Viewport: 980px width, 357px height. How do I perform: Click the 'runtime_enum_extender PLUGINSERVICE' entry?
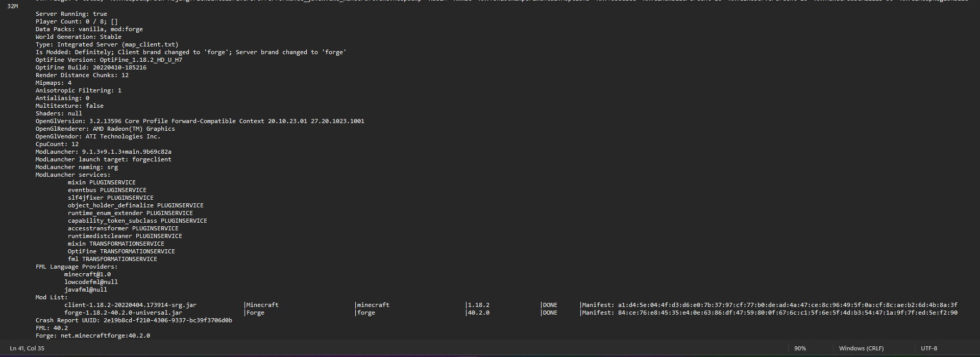point(130,213)
